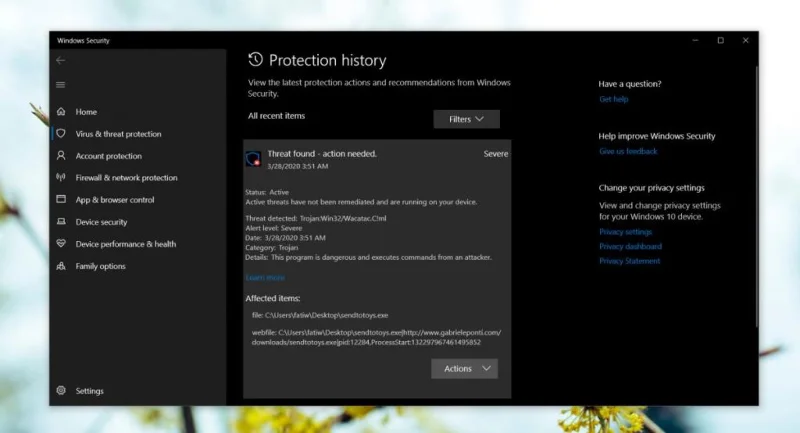Click the Device security laptop icon
The width and height of the screenshot is (800, 433).
click(x=61, y=221)
